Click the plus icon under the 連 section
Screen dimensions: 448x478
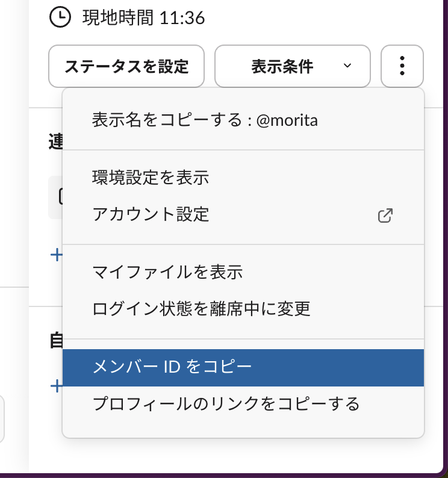tap(56, 255)
